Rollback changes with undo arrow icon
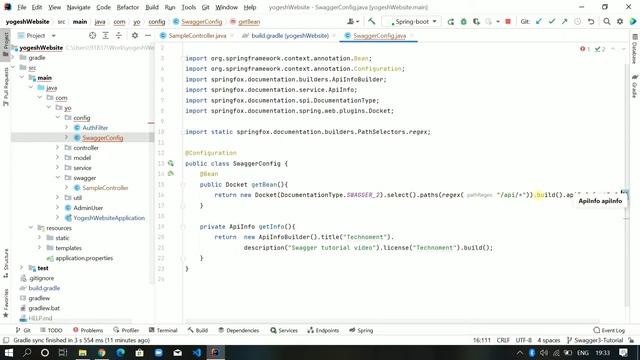The height and width of the screenshot is (360, 640). point(591,21)
